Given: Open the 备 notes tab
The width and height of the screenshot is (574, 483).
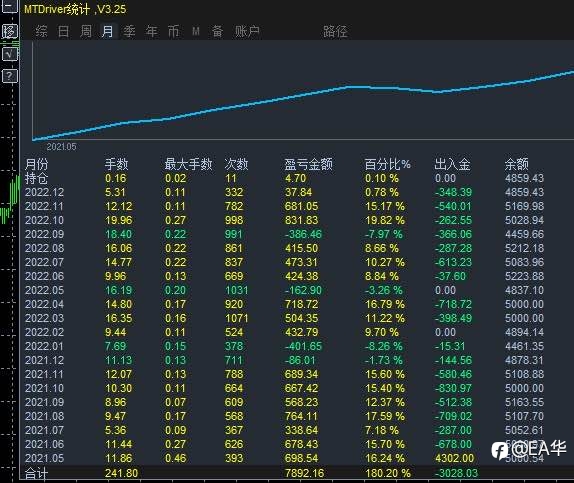Looking at the screenshot, I should (x=217, y=31).
